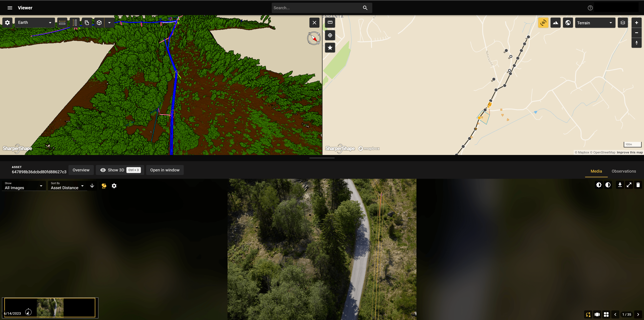Click the map layers stack icon
Image resolution: width=644 pixels, height=320 pixels.
[623, 23]
